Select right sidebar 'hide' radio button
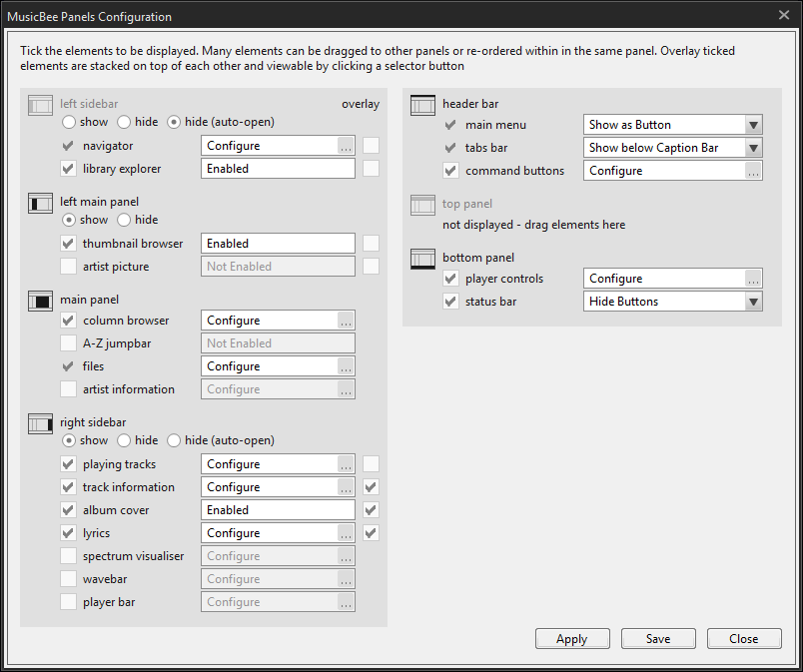The height and width of the screenshot is (672, 803). [124, 440]
